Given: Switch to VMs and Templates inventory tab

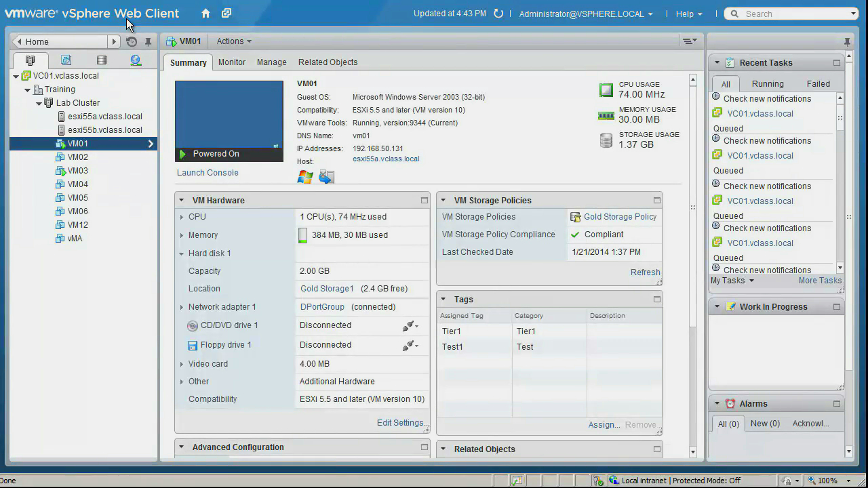Looking at the screenshot, I should click(66, 60).
